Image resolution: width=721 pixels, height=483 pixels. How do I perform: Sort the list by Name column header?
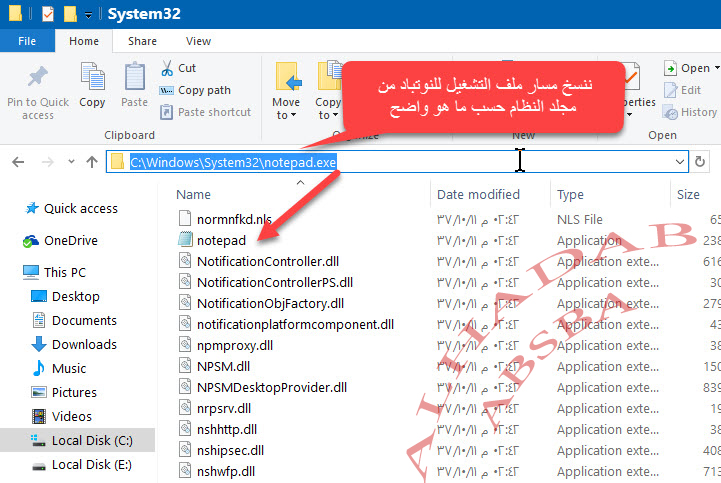(x=194, y=195)
